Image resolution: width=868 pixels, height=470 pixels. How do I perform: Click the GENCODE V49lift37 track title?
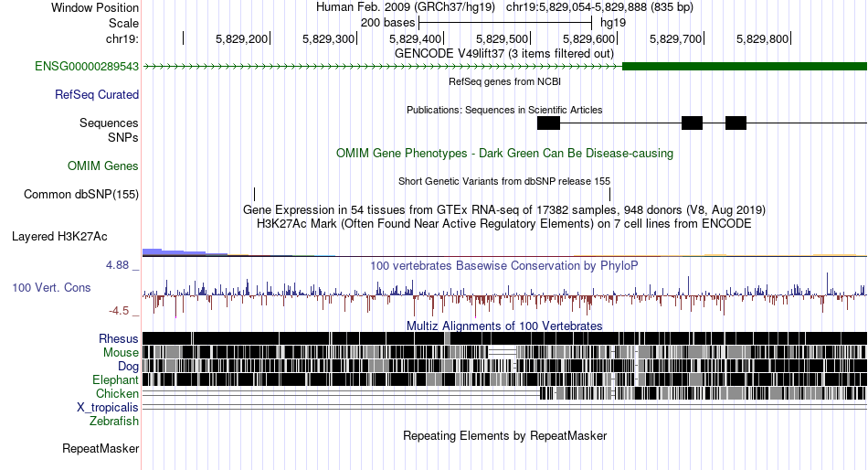(x=504, y=54)
